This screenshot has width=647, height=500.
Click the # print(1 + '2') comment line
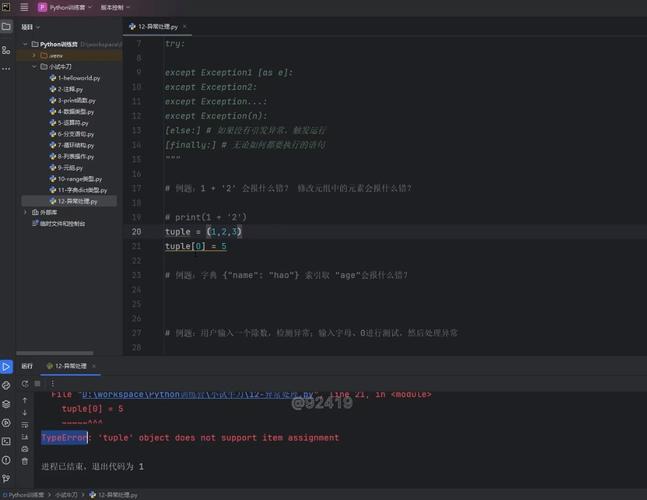click(x=205, y=217)
